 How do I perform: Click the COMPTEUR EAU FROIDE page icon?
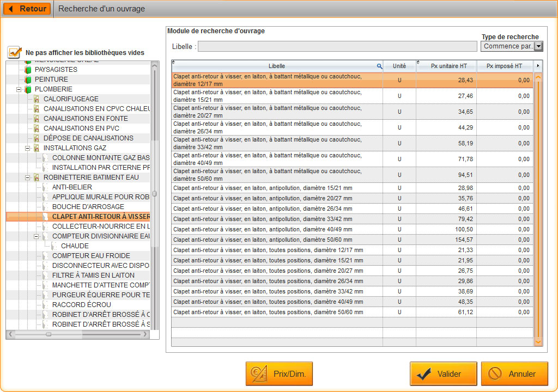(45, 256)
